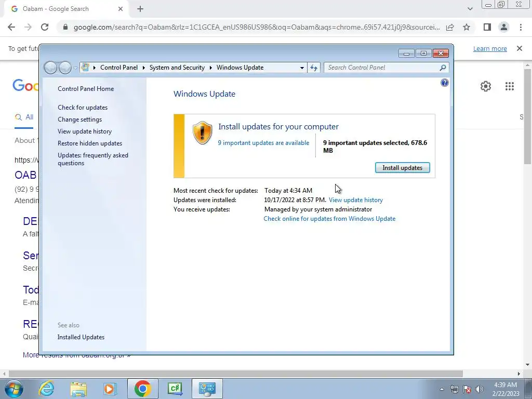The image size is (532, 399).
Task: Select the Windows Update breadcrumb
Action: point(240,68)
